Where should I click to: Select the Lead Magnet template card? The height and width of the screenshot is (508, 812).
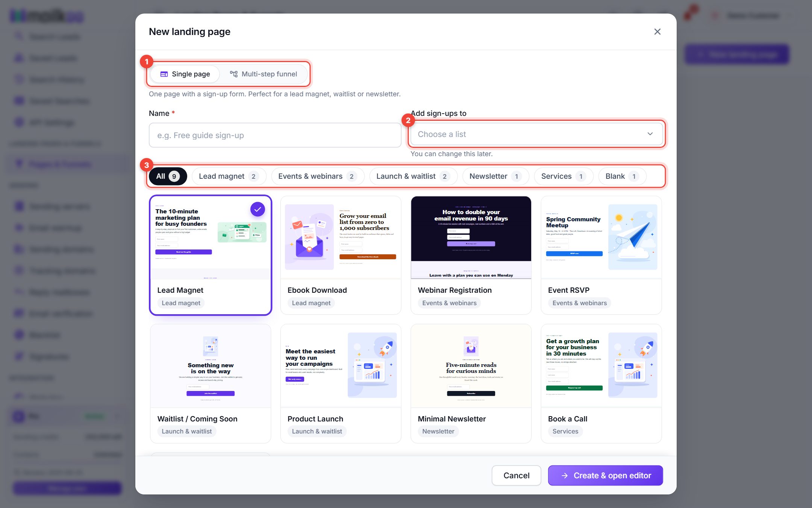point(211,255)
